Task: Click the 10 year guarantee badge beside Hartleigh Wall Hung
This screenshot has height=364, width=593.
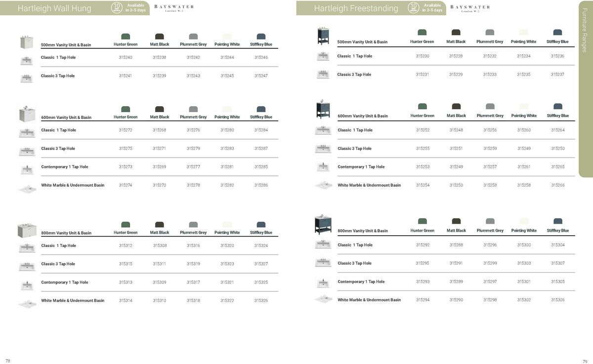Action: 116,7
